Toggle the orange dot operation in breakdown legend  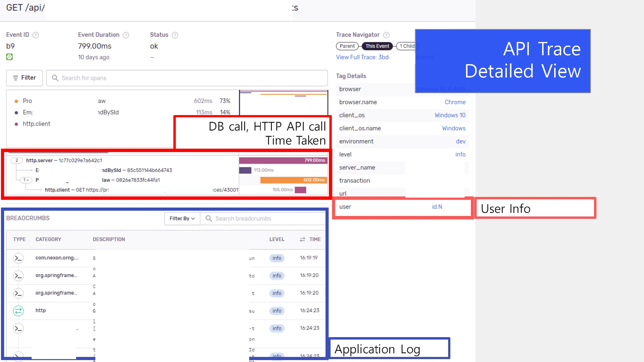16,101
